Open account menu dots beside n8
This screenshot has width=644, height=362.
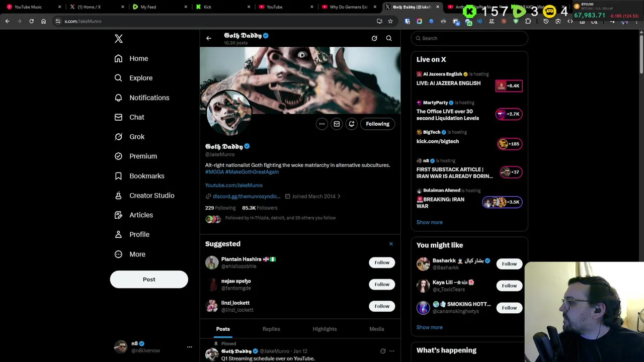tap(190, 347)
